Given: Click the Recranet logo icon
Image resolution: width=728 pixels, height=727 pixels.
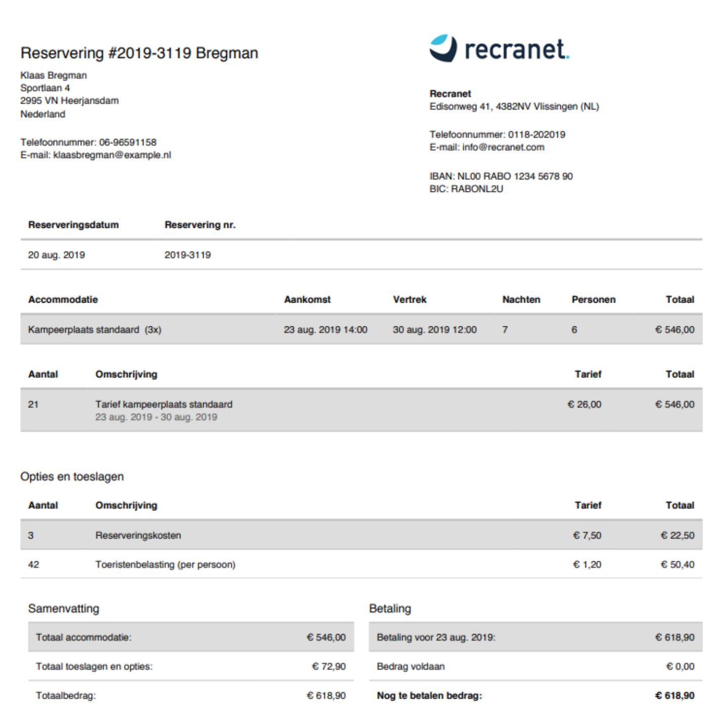Looking at the screenshot, I should tap(443, 48).
